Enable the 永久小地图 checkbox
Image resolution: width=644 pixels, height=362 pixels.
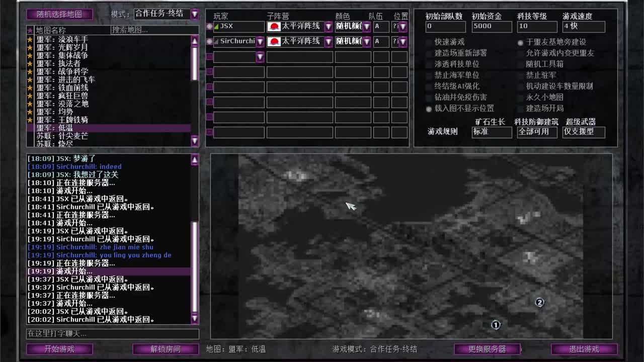tap(520, 98)
